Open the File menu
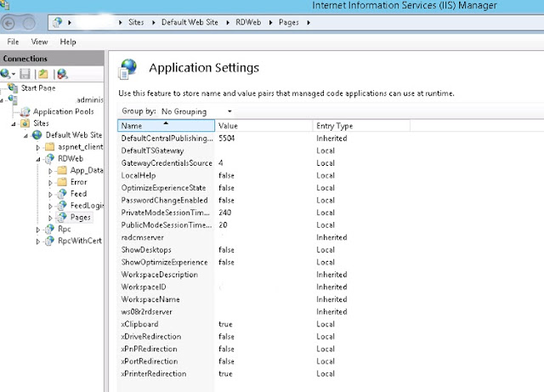This screenshot has height=392, width=544. (14, 42)
